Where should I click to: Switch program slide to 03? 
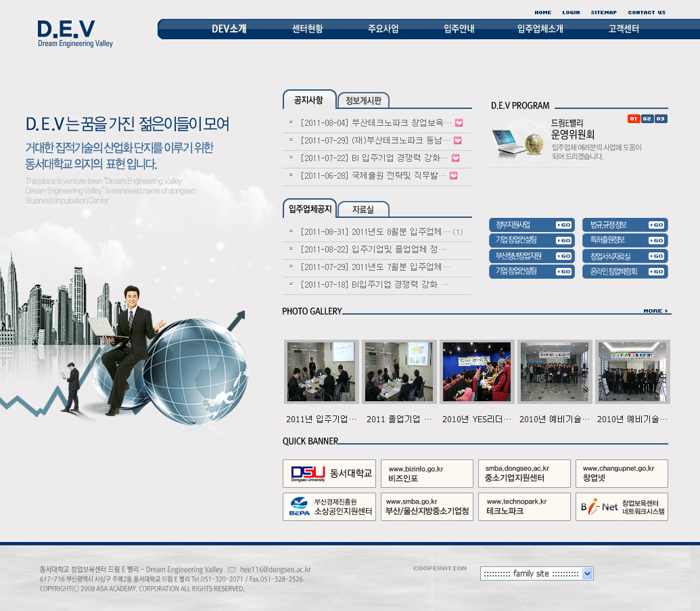coord(661,119)
